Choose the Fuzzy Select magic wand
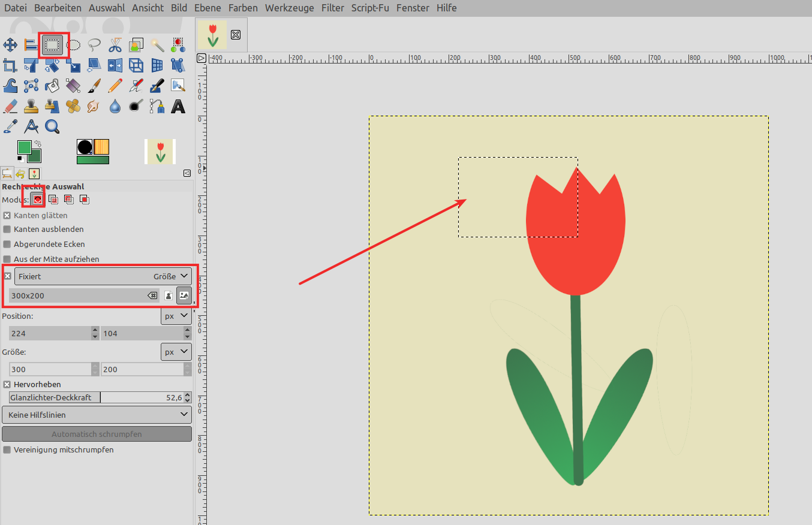 [157, 45]
